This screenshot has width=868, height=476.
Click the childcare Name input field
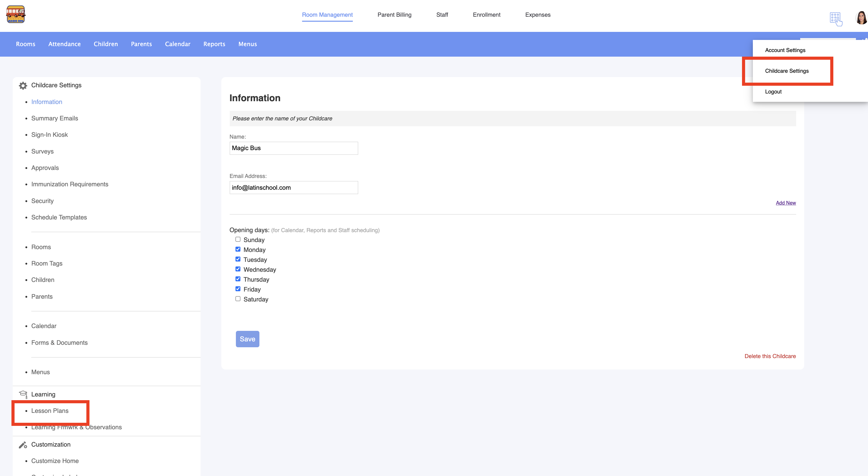click(x=293, y=148)
